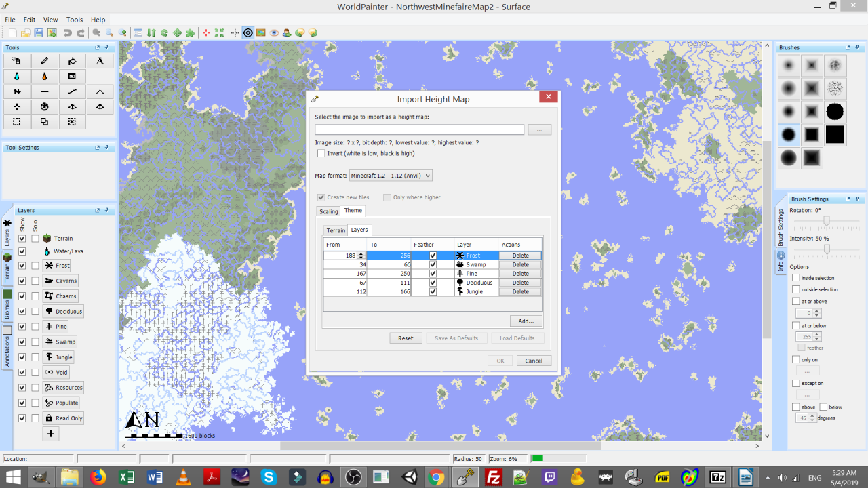868x488 pixels.
Task: Enable the Invert white is low checkbox
Action: coord(321,153)
